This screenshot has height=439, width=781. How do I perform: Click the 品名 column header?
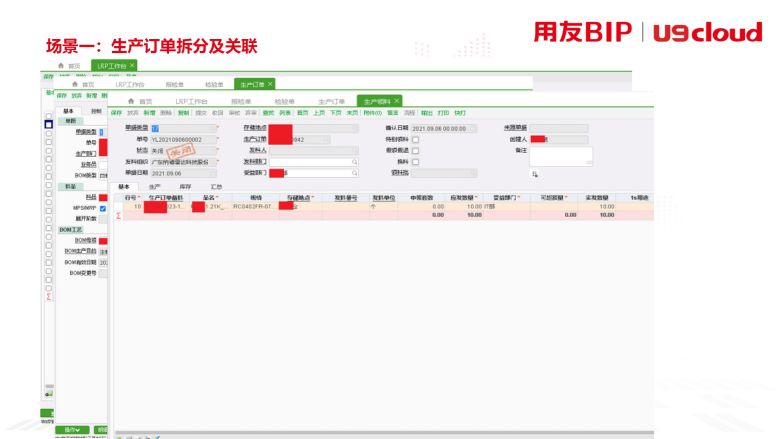point(210,198)
